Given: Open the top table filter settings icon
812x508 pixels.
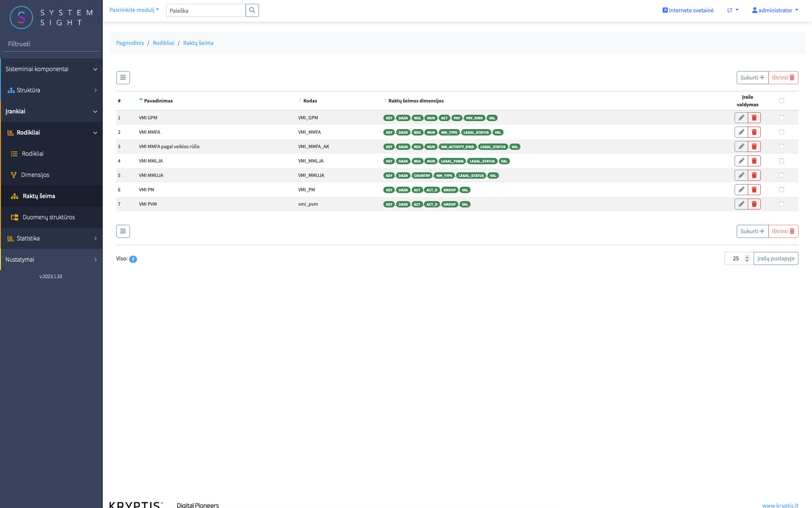Looking at the screenshot, I should (x=123, y=77).
